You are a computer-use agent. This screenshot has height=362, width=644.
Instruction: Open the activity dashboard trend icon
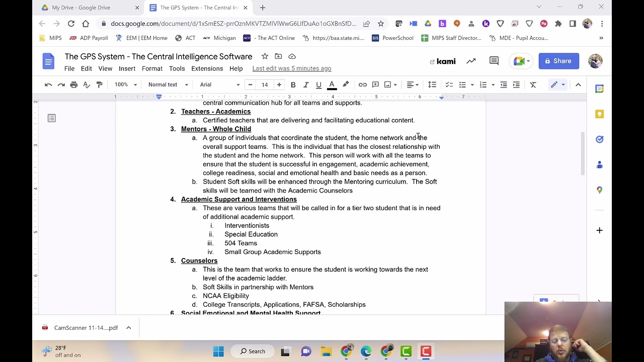tap(471, 61)
